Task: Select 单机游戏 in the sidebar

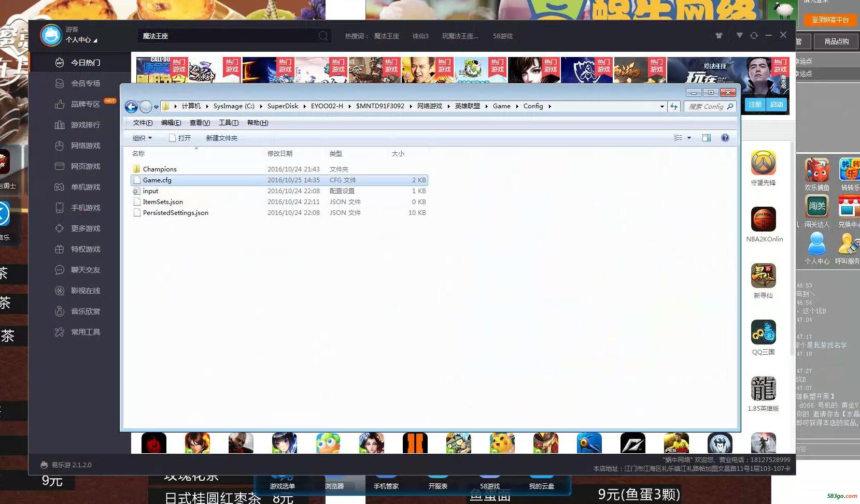Action: click(x=80, y=187)
